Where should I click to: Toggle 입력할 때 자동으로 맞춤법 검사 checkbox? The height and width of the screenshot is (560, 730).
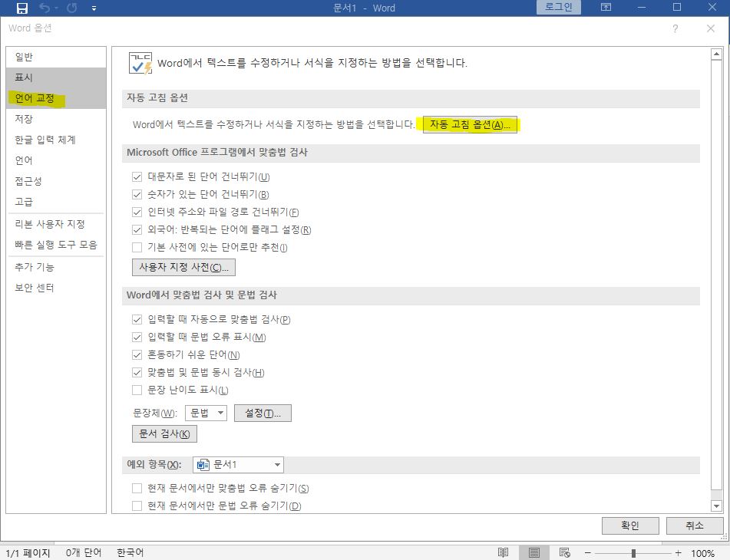coord(137,320)
